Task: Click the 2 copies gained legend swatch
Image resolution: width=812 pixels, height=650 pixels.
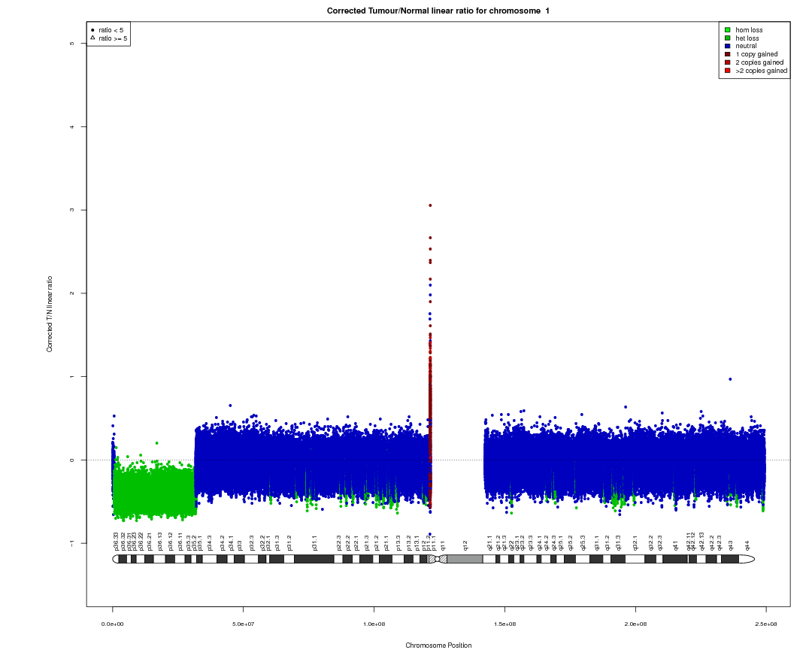Action: [728, 62]
